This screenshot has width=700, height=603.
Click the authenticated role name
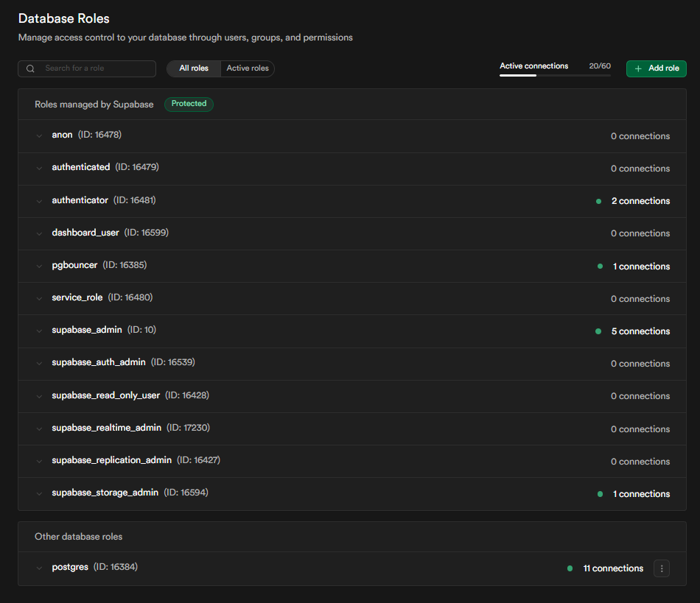81,167
